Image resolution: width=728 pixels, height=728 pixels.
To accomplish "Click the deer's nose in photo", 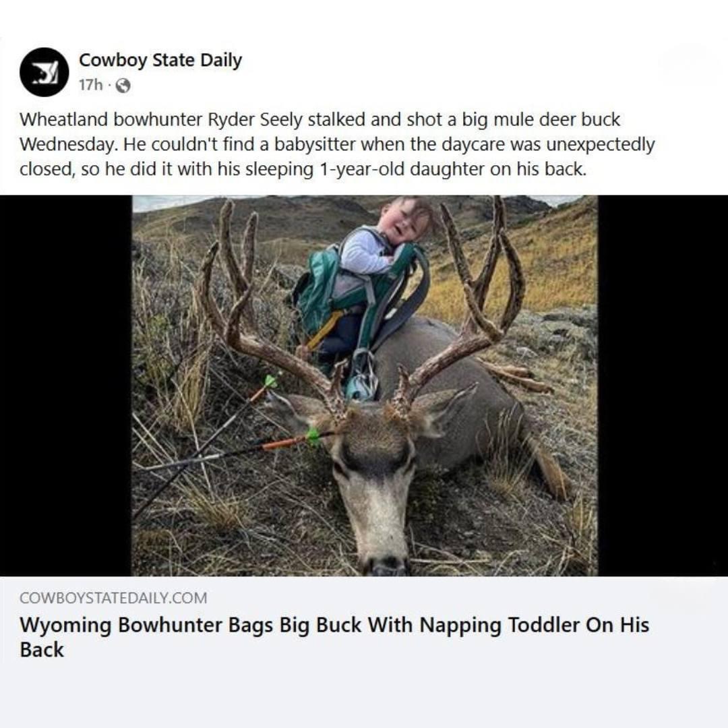I will click(386, 564).
